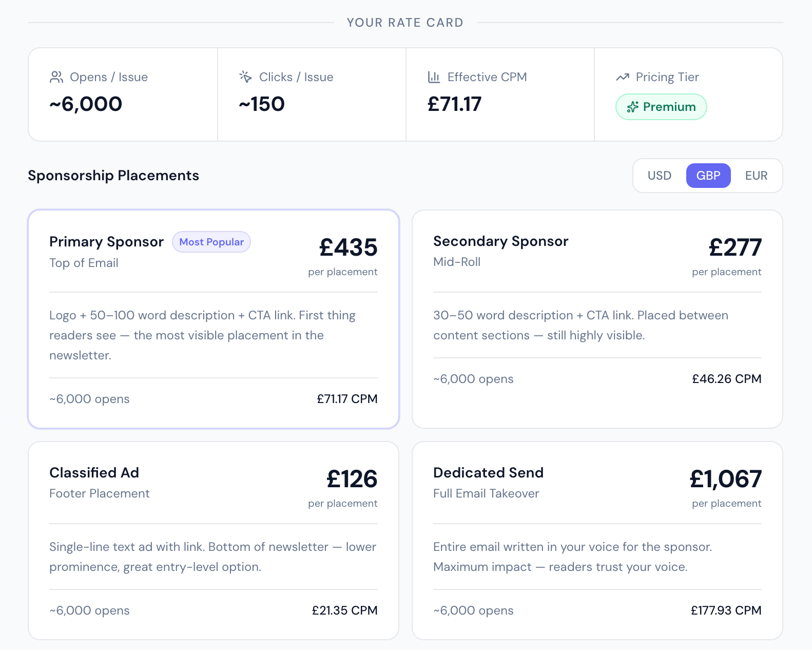Click the trending arrow icon beside Pricing Tier
Image resolution: width=812 pixels, height=650 pixels.
coord(623,77)
